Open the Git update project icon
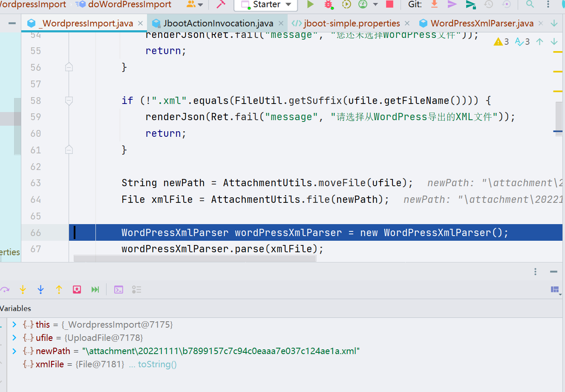This screenshot has height=392, width=565. (x=434, y=4)
